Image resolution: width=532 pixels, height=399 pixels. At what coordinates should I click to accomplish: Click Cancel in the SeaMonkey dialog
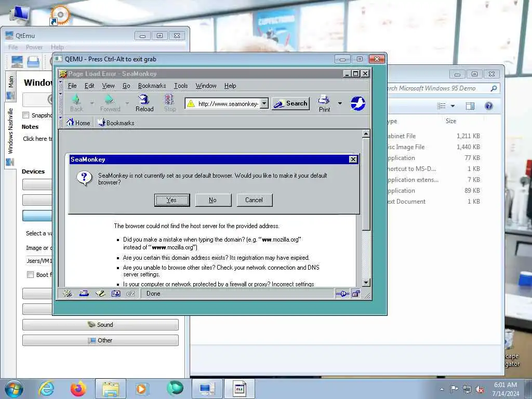pos(254,200)
